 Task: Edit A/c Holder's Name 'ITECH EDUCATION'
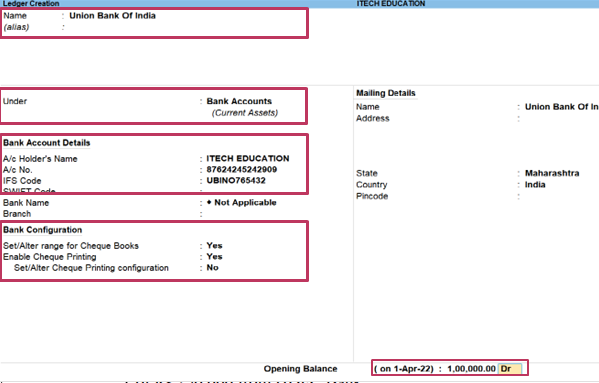click(248, 158)
